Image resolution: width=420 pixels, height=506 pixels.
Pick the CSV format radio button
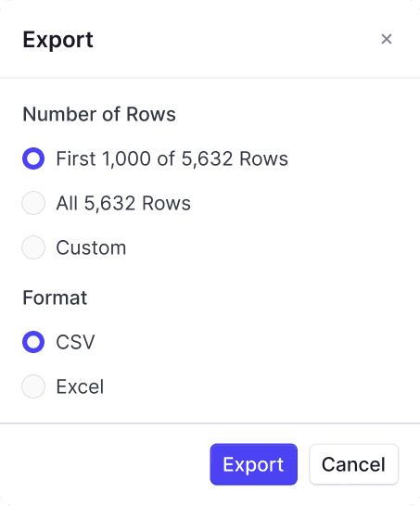point(33,342)
